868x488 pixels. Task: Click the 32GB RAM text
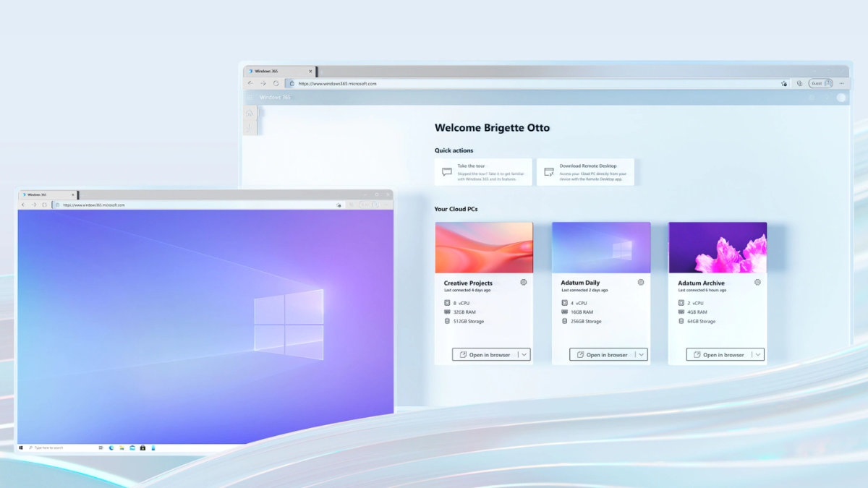click(464, 312)
